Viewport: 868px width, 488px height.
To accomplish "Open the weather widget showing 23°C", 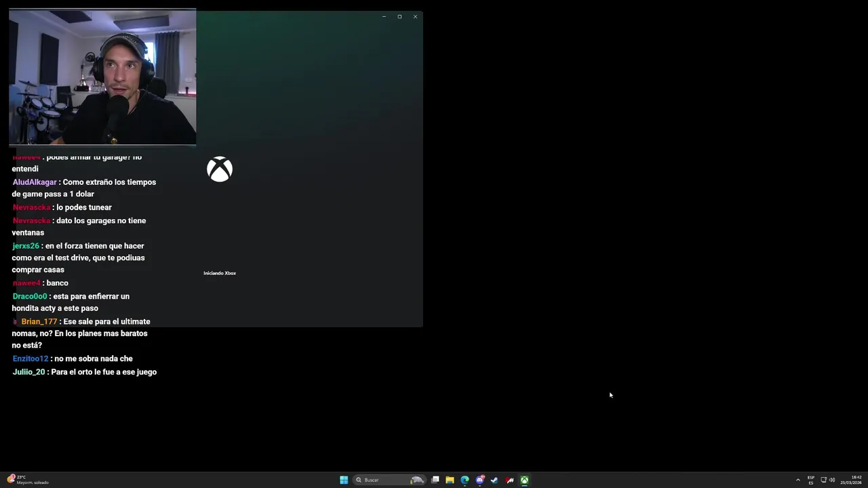I will tap(28, 480).
